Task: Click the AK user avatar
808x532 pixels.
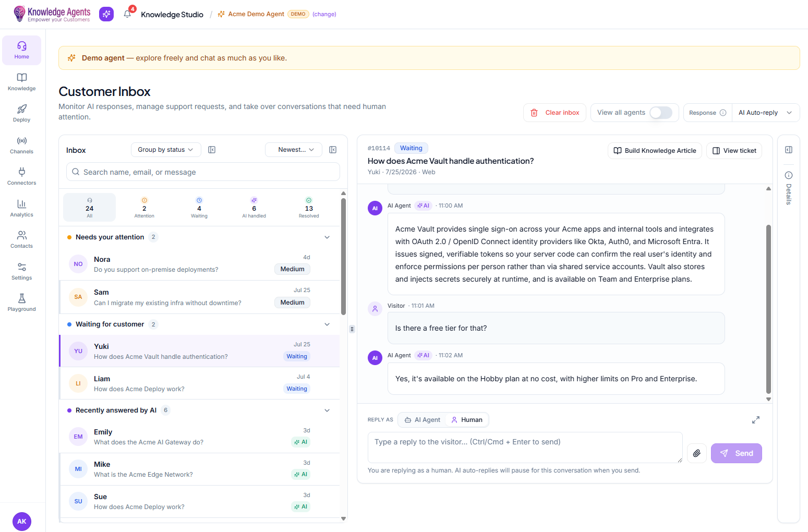Action: pos(22,521)
